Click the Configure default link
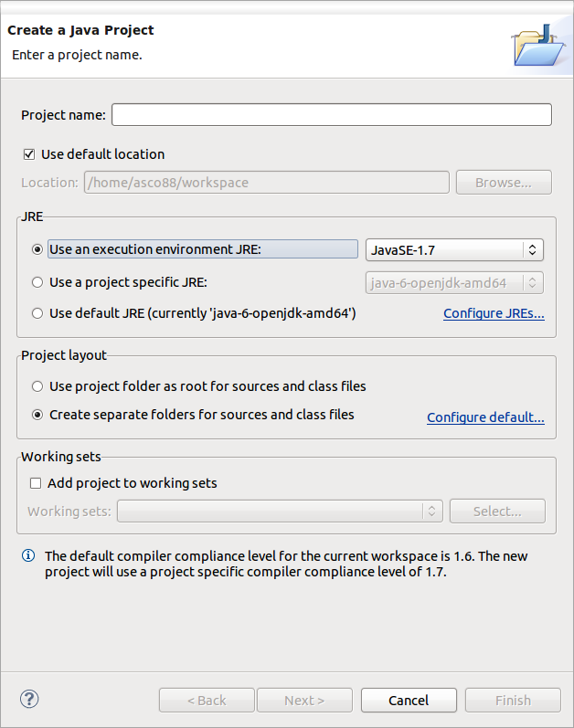The width and height of the screenshot is (574, 728). 485,417
